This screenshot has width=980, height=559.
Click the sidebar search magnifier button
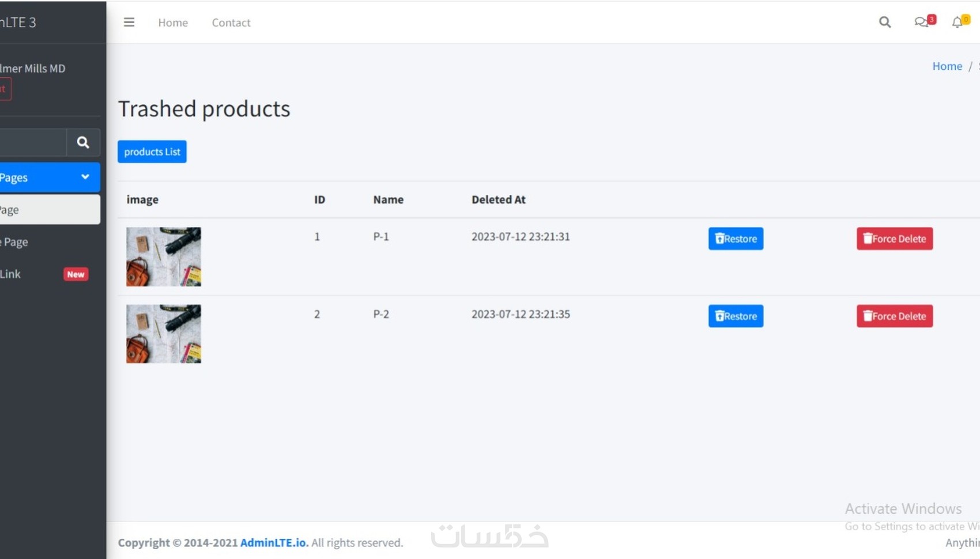[x=83, y=142]
